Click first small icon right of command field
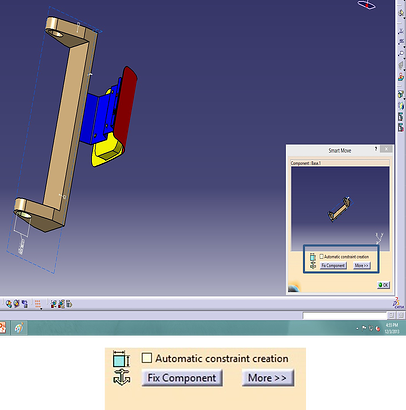The image size is (406, 410). (x=391, y=315)
